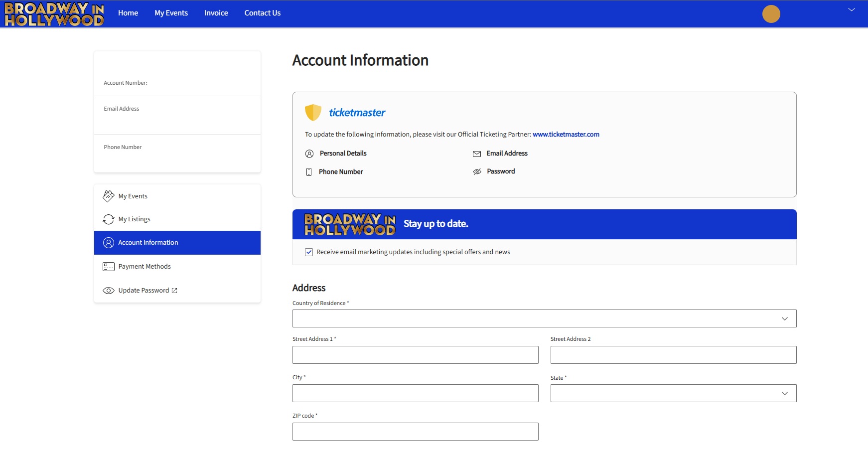Go to Home in the top navigation
Image resolution: width=868 pixels, height=460 pixels.
(x=128, y=13)
